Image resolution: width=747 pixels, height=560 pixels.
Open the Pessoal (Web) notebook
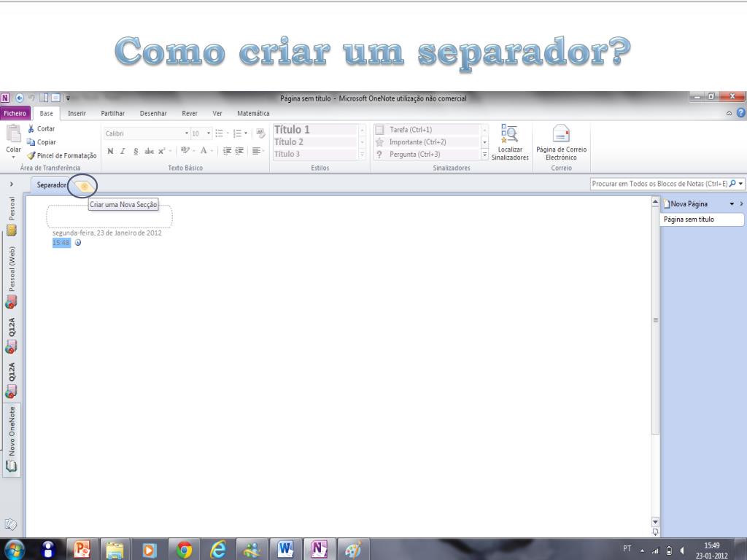[12, 277]
